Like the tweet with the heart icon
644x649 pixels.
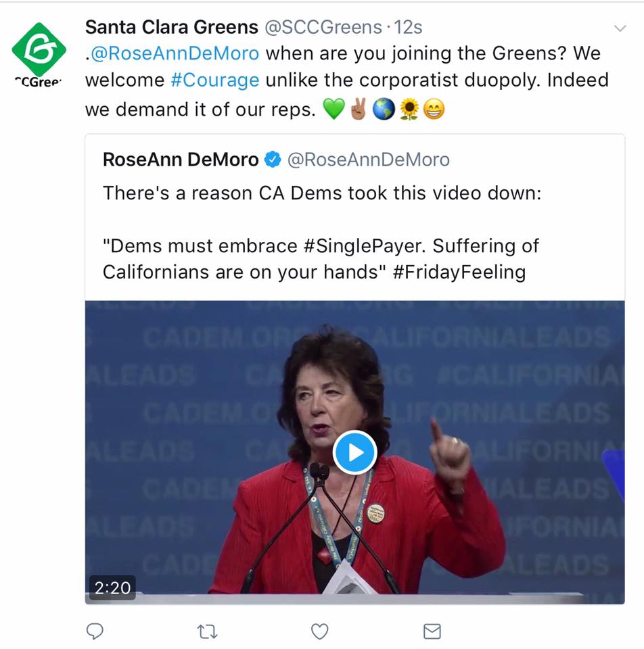point(319,631)
